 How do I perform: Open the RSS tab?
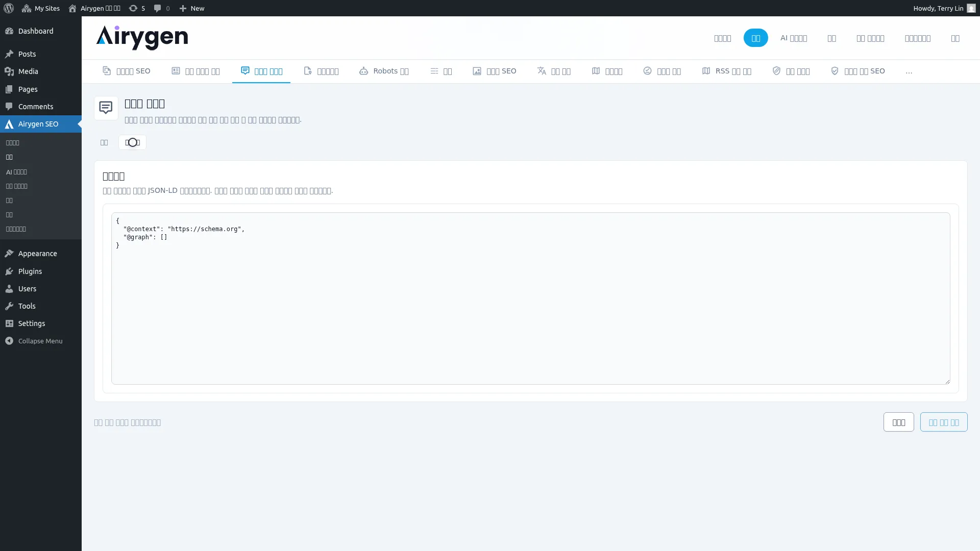click(x=726, y=71)
